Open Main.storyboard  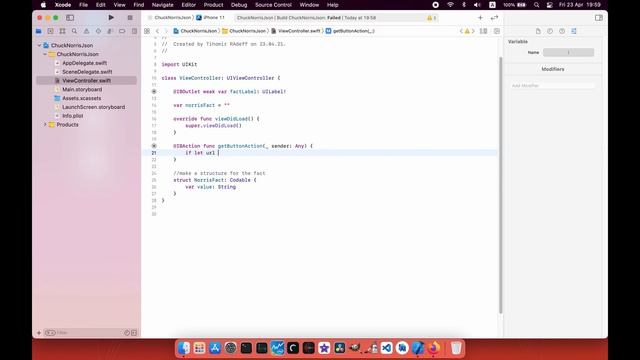(82, 89)
